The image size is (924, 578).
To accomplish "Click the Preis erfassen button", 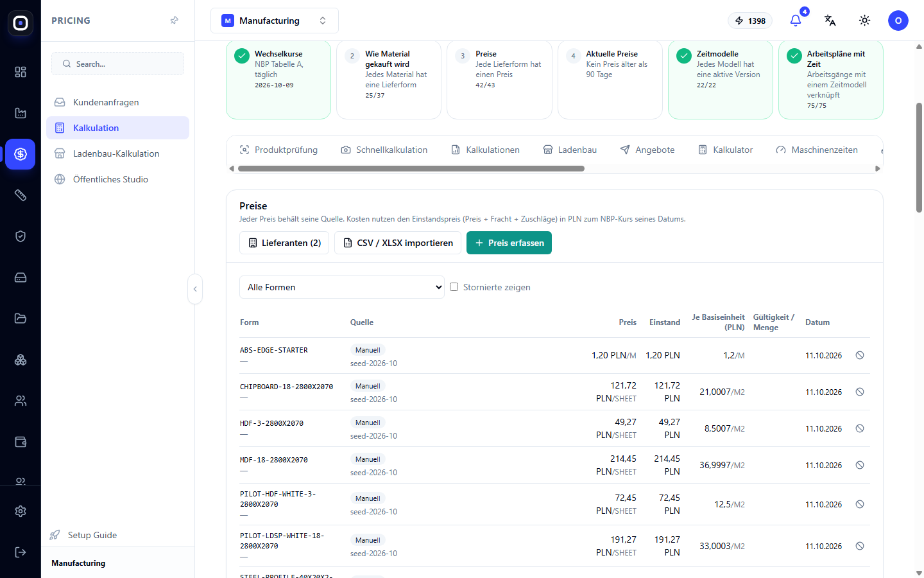I will [509, 243].
